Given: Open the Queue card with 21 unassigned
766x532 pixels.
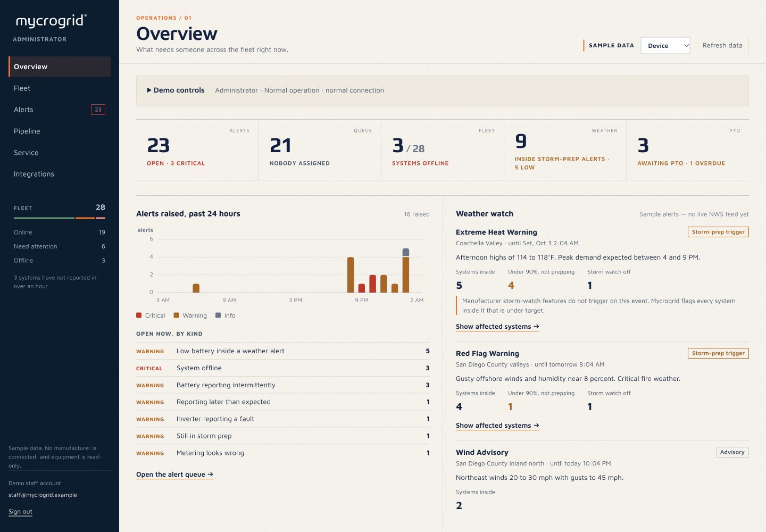Looking at the screenshot, I should click(x=320, y=150).
